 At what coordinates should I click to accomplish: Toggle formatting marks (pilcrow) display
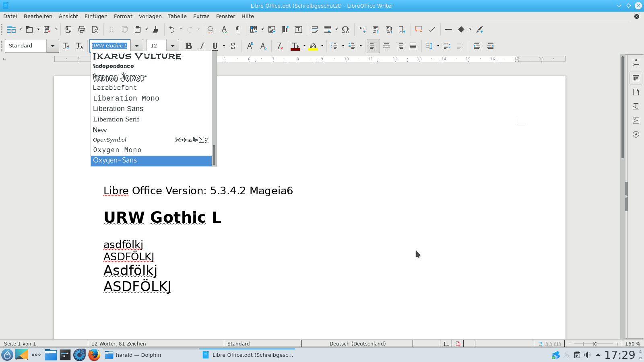pyautogui.click(x=237, y=29)
